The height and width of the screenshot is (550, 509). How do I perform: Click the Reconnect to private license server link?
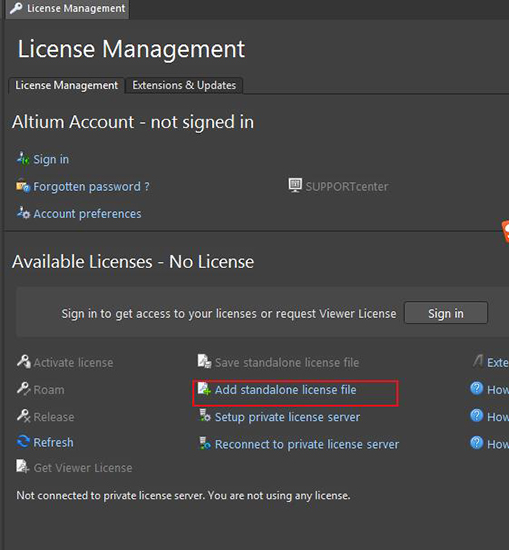[x=307, y=444]
